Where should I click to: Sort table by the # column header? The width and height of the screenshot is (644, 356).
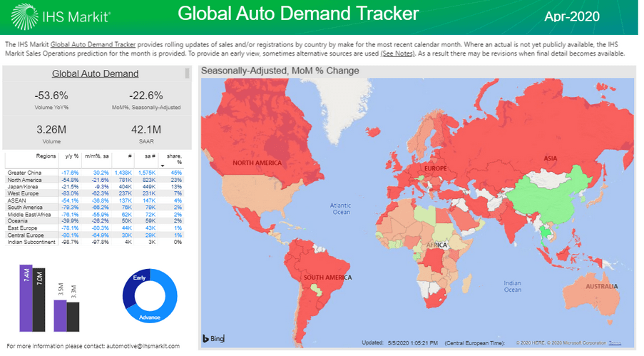129,156
